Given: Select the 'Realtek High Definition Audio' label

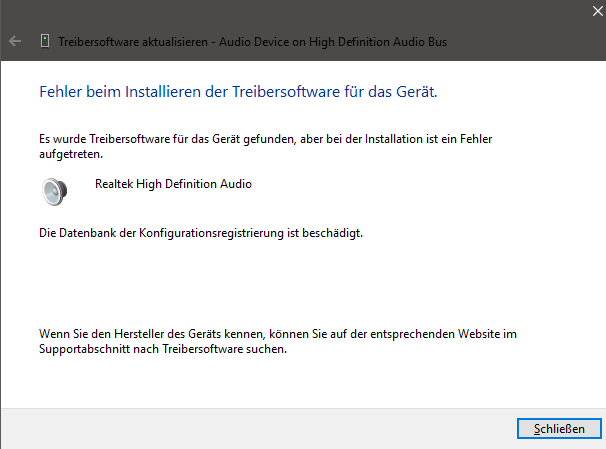Looking at the screenshot, I should point(173,184).
